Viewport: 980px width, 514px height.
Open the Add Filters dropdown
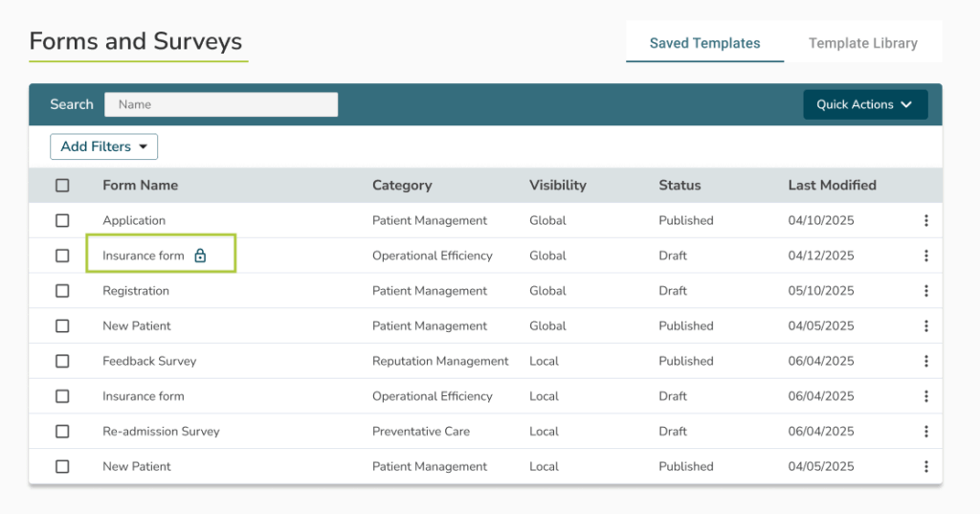(103, 146)
